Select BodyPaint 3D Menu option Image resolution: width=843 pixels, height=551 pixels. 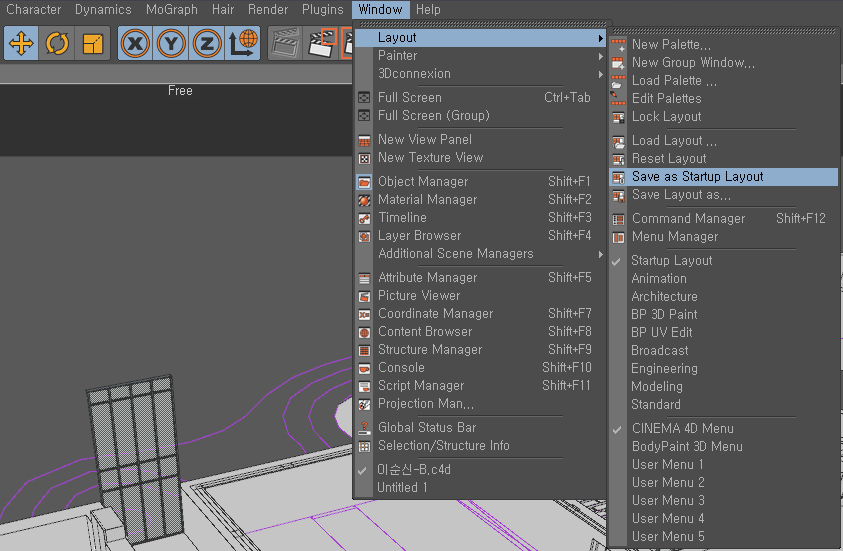[x=724, y=447]
